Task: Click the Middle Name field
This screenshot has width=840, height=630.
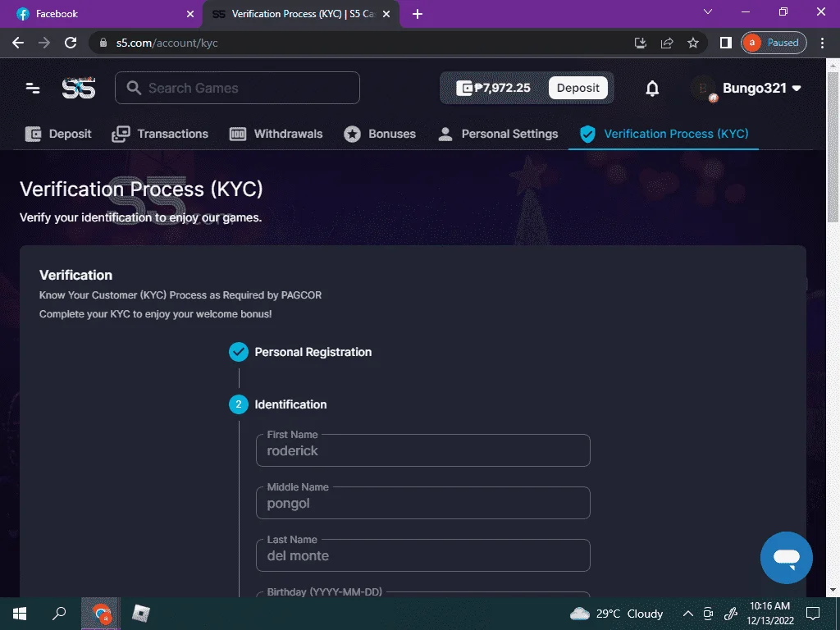Action: [x=423, y=503]
